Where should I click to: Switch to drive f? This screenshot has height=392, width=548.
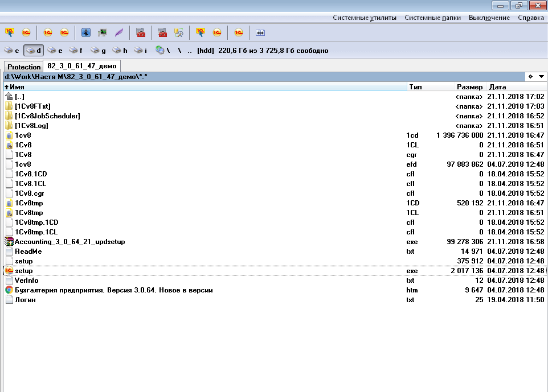click(76, 51)
